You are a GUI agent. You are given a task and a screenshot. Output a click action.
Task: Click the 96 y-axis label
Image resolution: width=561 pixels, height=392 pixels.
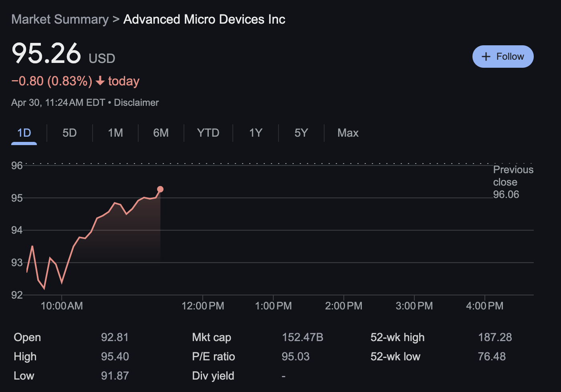(x=17, y=166)
